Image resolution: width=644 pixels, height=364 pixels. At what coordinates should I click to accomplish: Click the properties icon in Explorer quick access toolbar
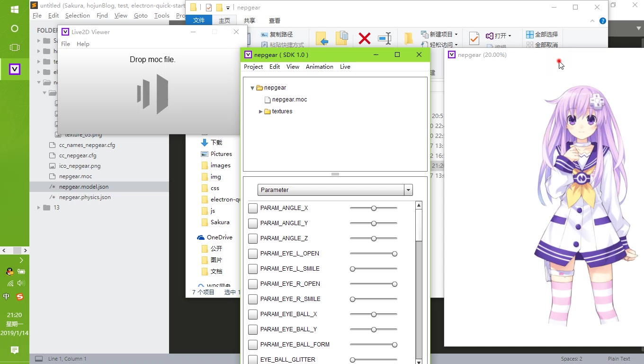click(x=209, y=8)
